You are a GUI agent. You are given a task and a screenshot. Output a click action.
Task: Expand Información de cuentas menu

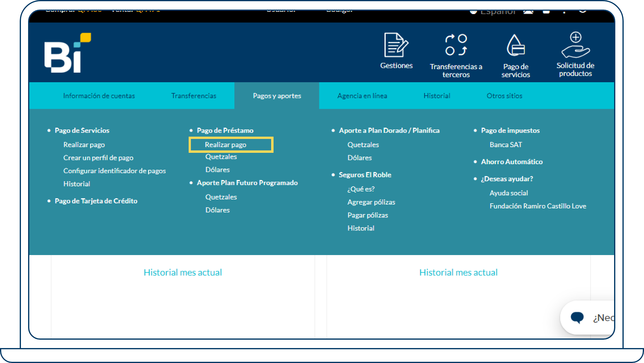point(99,96)
